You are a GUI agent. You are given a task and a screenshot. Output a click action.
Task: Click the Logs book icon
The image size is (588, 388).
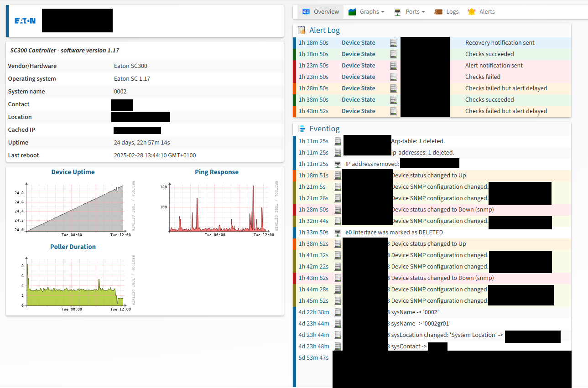click(438, 12)
